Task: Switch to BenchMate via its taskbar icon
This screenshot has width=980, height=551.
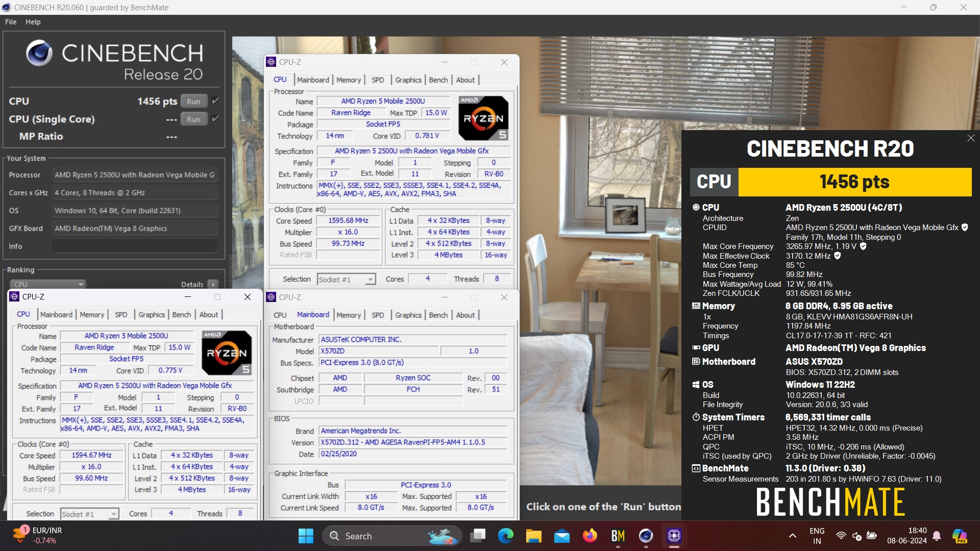Action: [618, 536]
